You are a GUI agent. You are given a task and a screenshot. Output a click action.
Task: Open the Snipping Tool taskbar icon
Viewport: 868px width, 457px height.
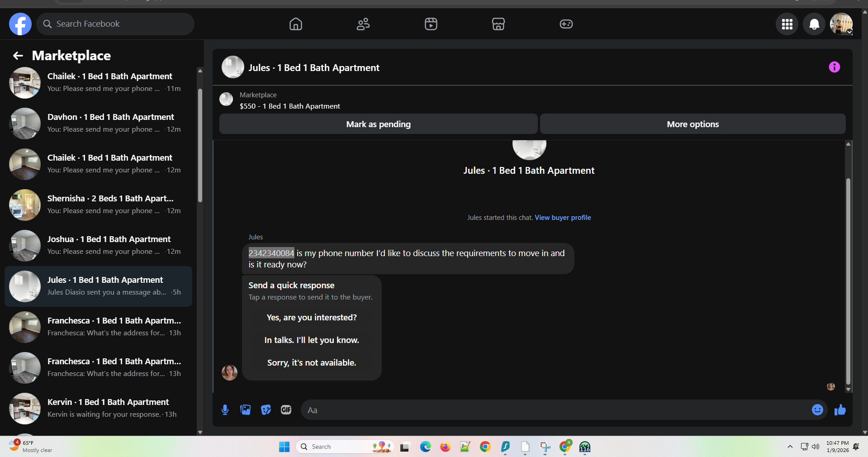point(545,447)
